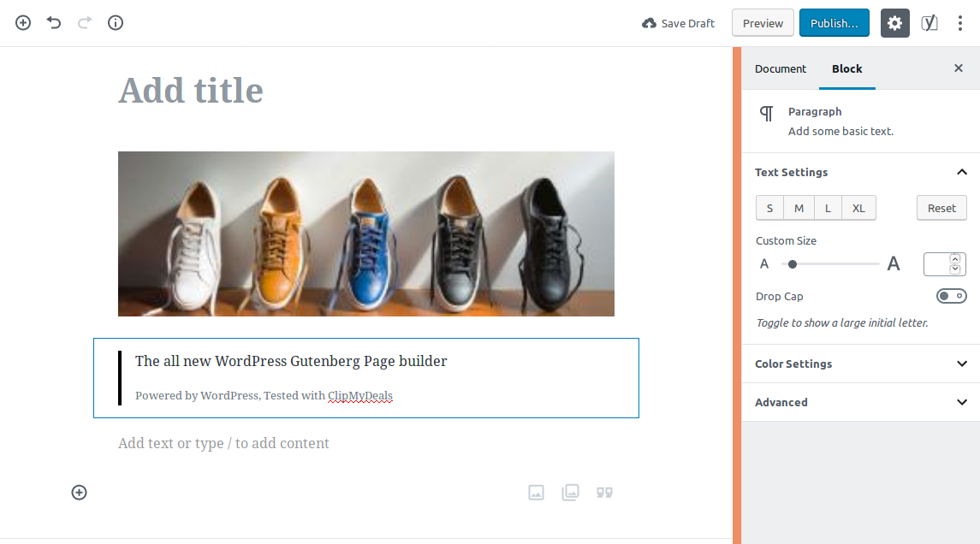Select the sneakers image block
The height and width of the screenshot is (544, 980).
pyautogui.click(x=366, y=234)
